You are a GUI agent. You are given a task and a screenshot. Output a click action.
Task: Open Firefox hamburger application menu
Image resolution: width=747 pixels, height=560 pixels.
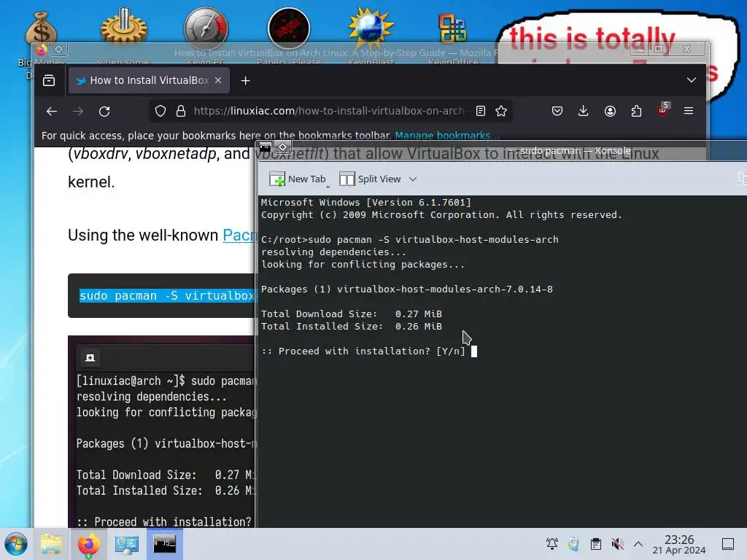tap(689, 111)
